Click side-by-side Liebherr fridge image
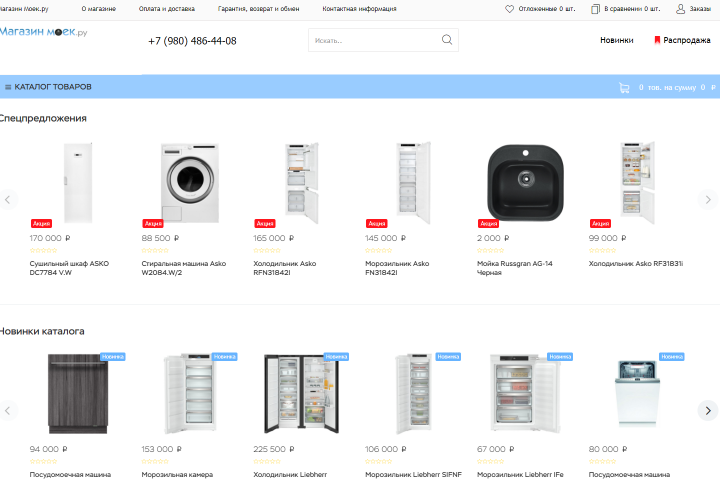This screenshot has height=480, width=720. pyautogui.click(x=302, y=394)
